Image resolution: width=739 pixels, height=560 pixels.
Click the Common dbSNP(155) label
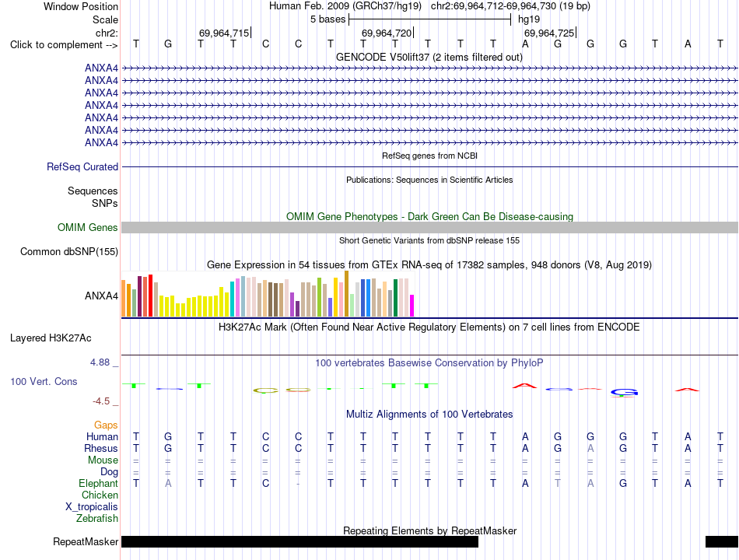(69, 252)
